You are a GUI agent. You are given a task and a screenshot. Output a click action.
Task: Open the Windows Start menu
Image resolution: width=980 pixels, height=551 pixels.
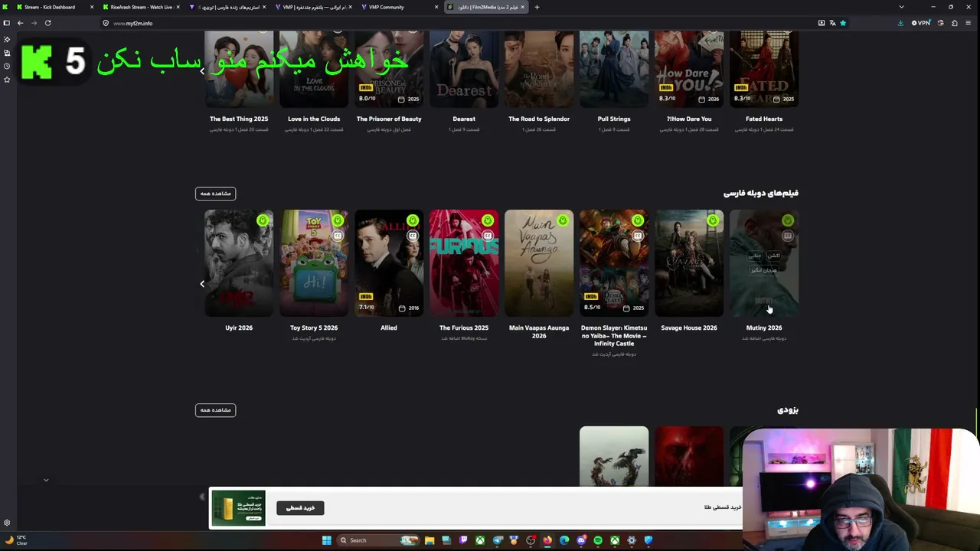pos(327,540)
